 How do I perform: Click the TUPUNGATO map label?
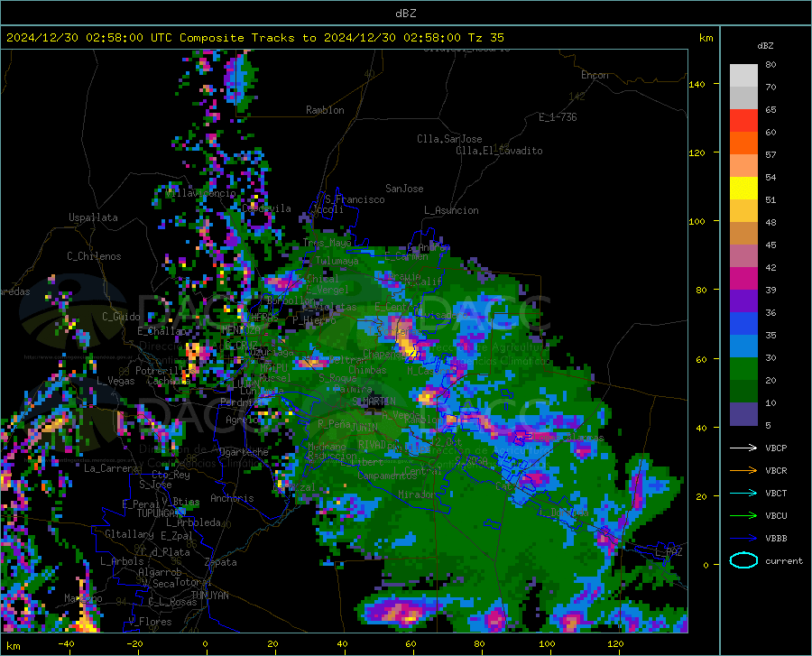click(161, 513)
